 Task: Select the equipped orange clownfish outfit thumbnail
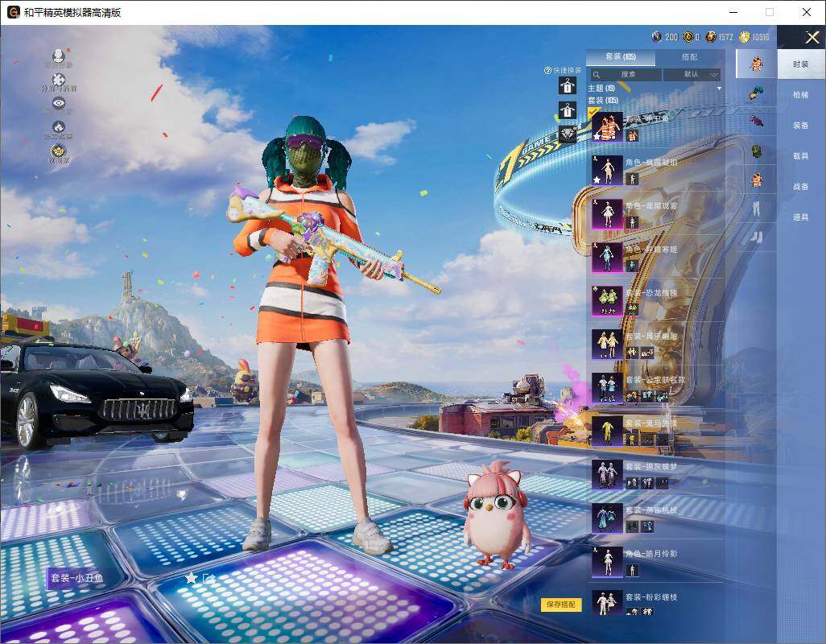(x=607, y=126)
